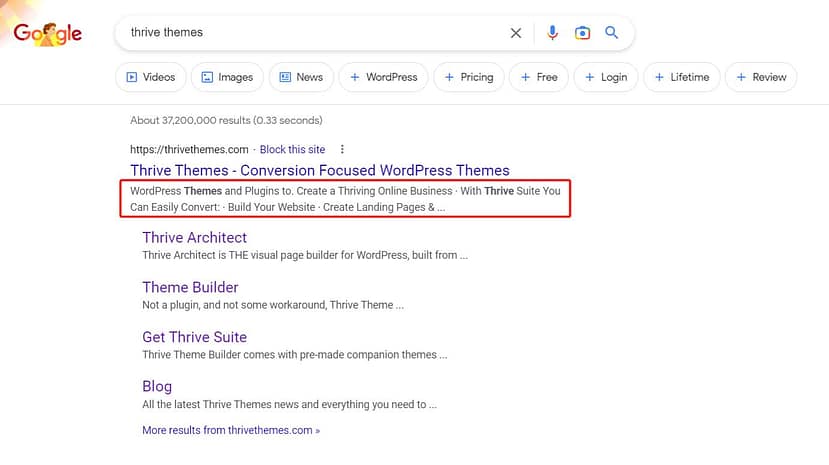Click 'Thrive Theme Builder comes with pre-made' text
The width and height of the screenshot is (829, 465).
294,355
